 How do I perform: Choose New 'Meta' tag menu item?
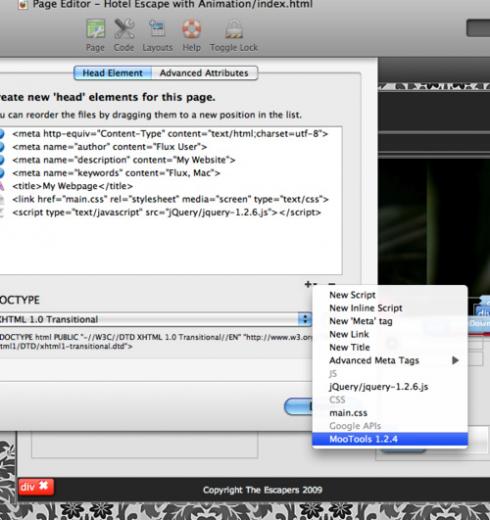(390, 321)
